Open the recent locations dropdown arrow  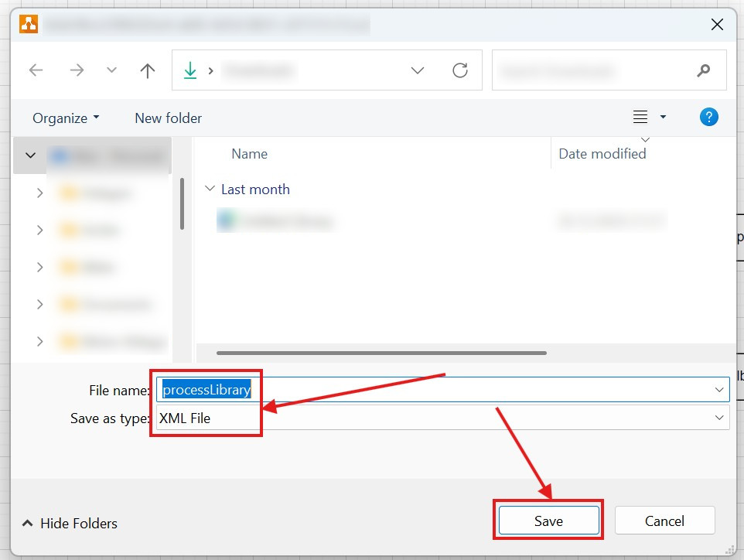pyautogui.click(x=111, y=70)
